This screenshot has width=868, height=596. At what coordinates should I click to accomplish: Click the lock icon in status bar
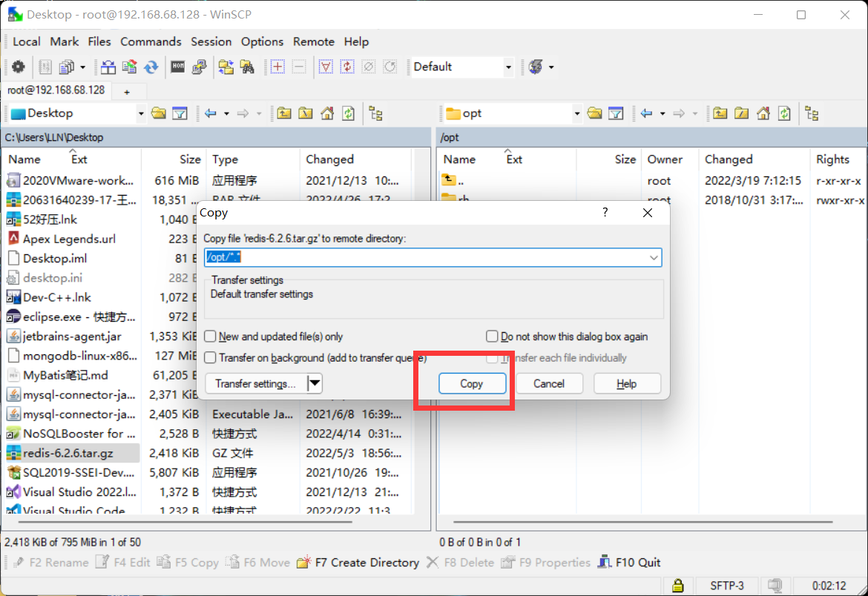pyautogui.click(x=677, y=585)
